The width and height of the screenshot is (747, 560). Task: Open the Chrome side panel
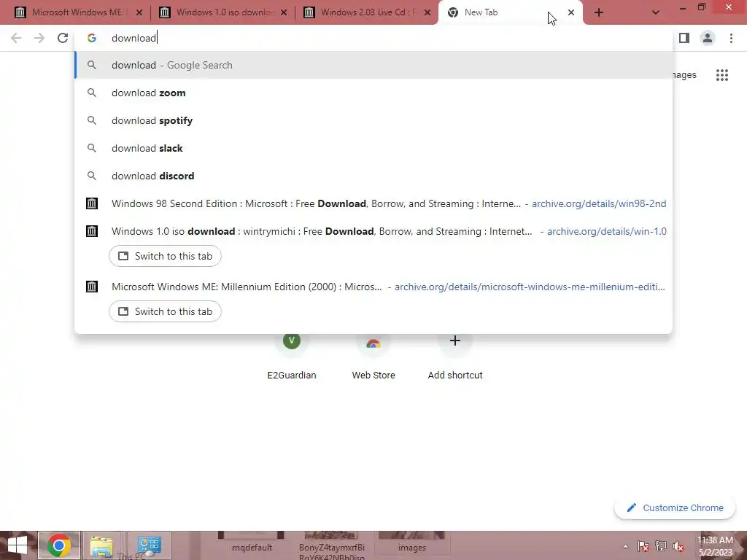684,38
